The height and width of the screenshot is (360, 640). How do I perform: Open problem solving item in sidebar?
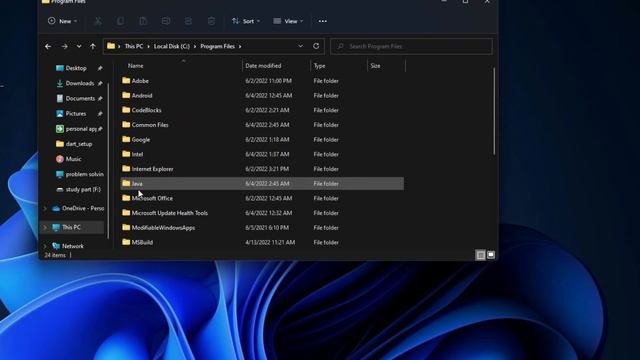click(x=84, y=174)
